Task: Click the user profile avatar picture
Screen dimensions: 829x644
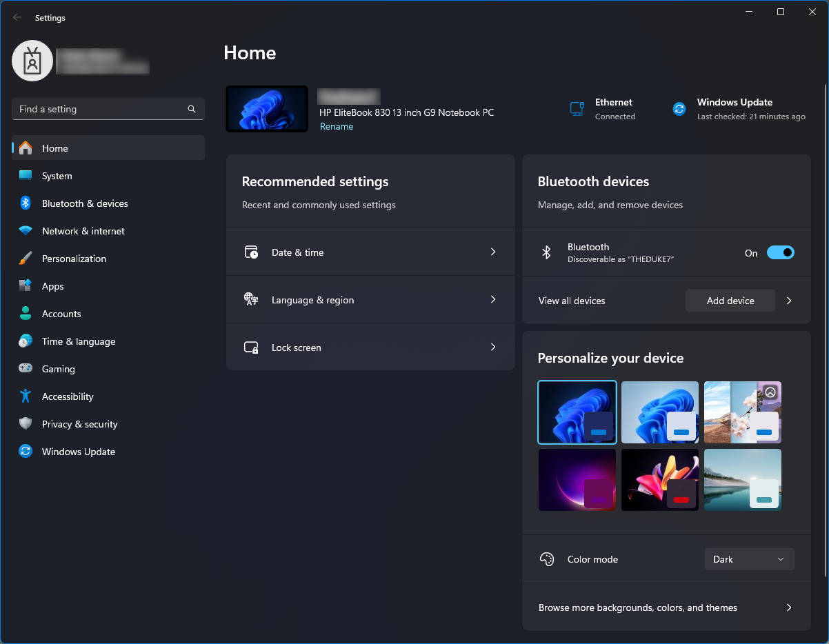Action: pos(32,61)
